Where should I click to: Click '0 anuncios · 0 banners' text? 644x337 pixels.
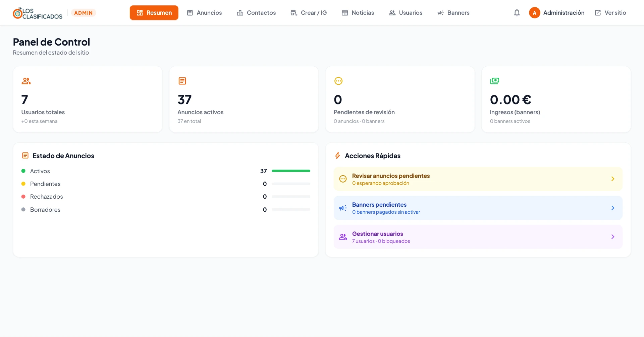click(359, 121)
